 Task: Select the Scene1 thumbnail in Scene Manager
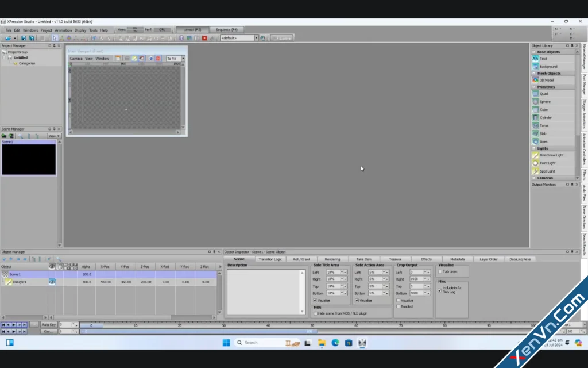(29, 158)
